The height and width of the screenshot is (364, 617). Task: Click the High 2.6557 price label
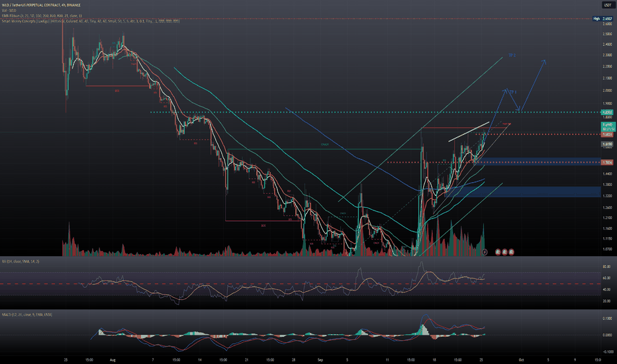(603, 19)
